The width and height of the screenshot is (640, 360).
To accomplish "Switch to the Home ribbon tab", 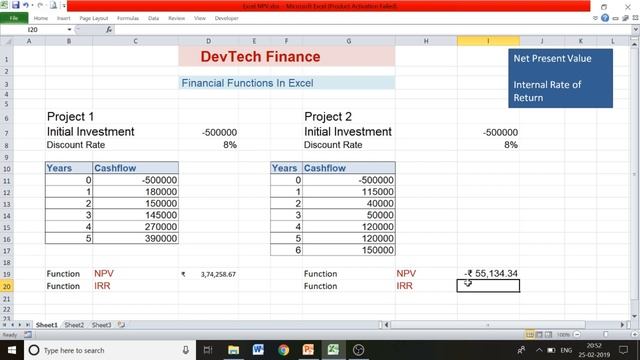I will click(x=41, y=18).
